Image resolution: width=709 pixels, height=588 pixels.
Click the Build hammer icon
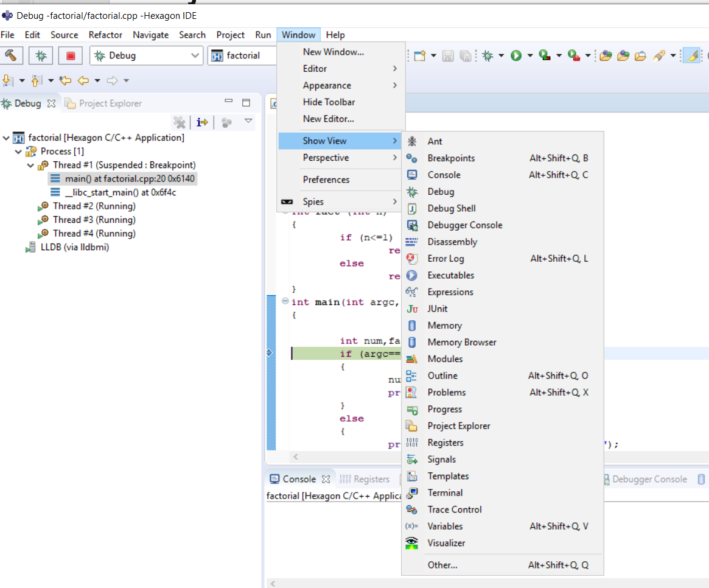coord(12,55)
